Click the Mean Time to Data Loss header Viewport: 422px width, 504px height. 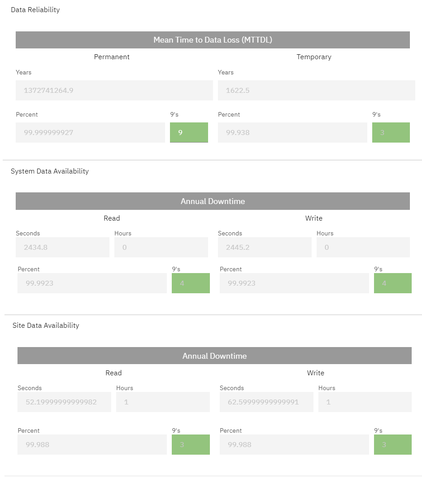click(213, 40)
